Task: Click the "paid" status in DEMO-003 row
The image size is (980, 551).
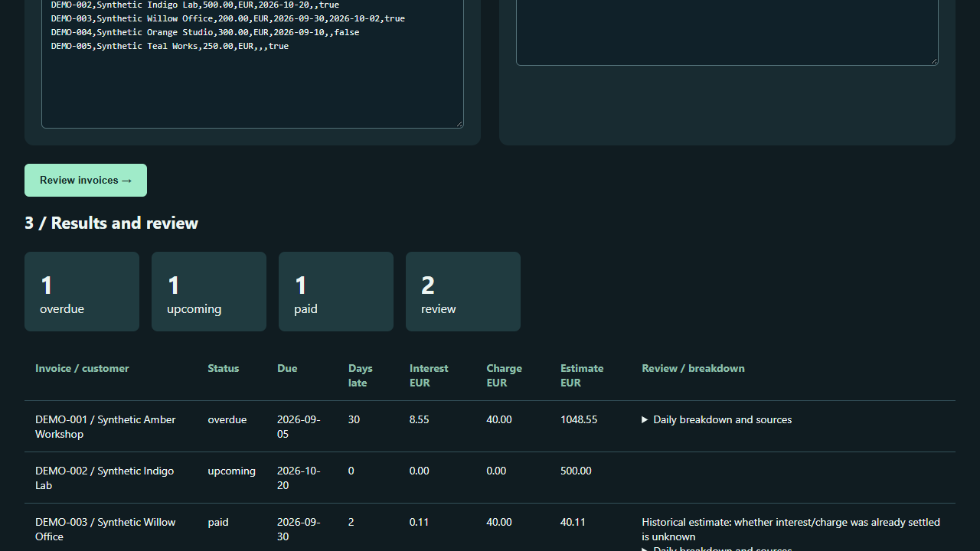Action: coord(218,522)
